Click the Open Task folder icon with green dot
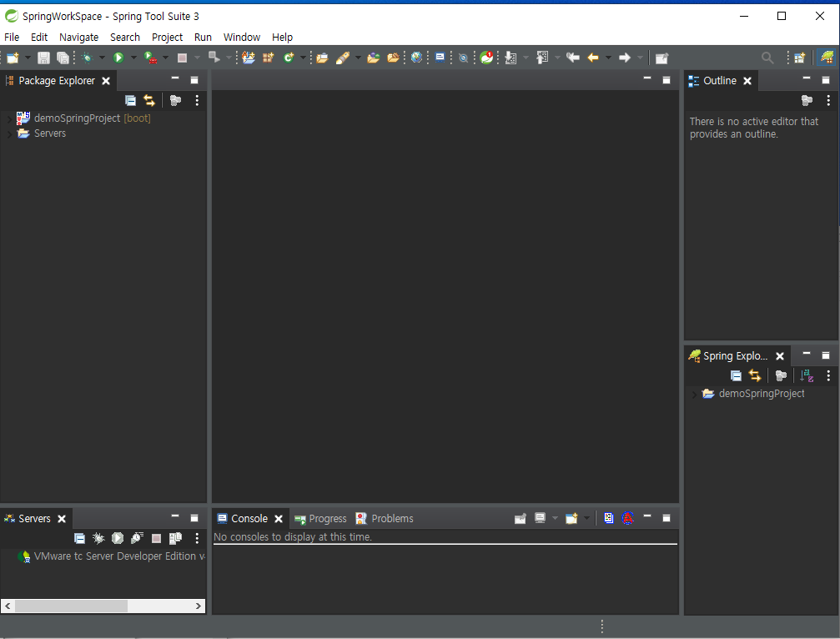The height and width of the screenshot is (639, 840). [374, 58]
